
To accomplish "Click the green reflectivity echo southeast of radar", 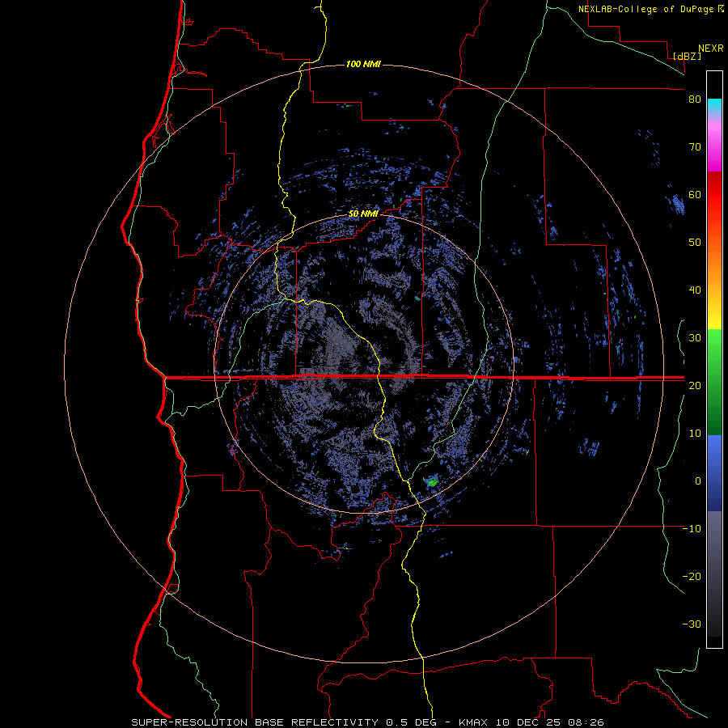I will 432,481.
